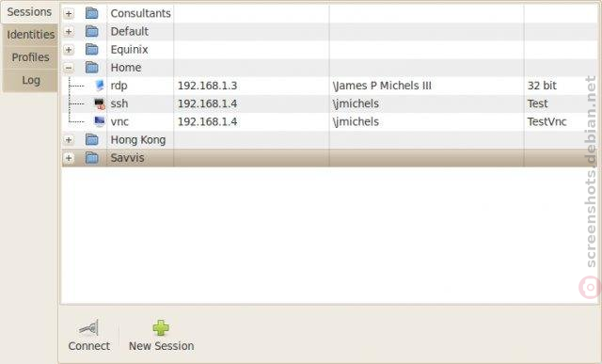
Task: Expand the Savvis group
Action: pos(69,158)
